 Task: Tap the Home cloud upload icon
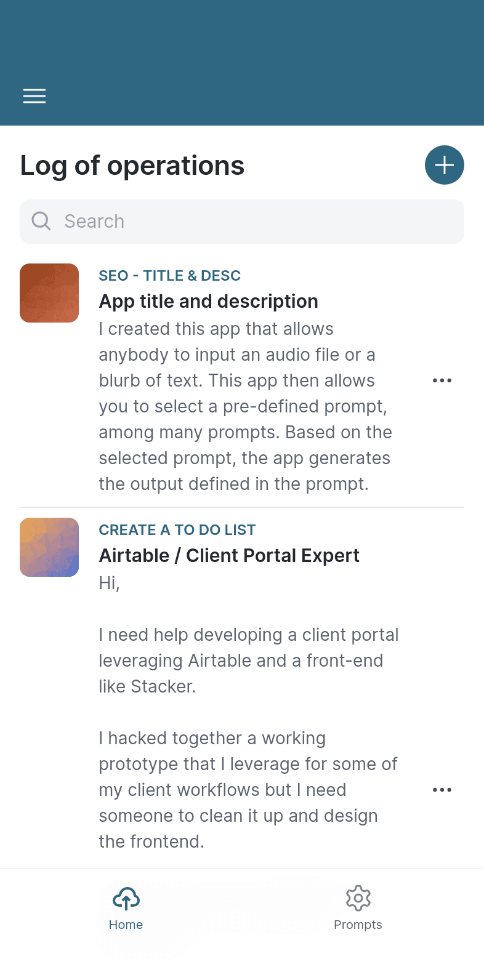coord(126,899)
